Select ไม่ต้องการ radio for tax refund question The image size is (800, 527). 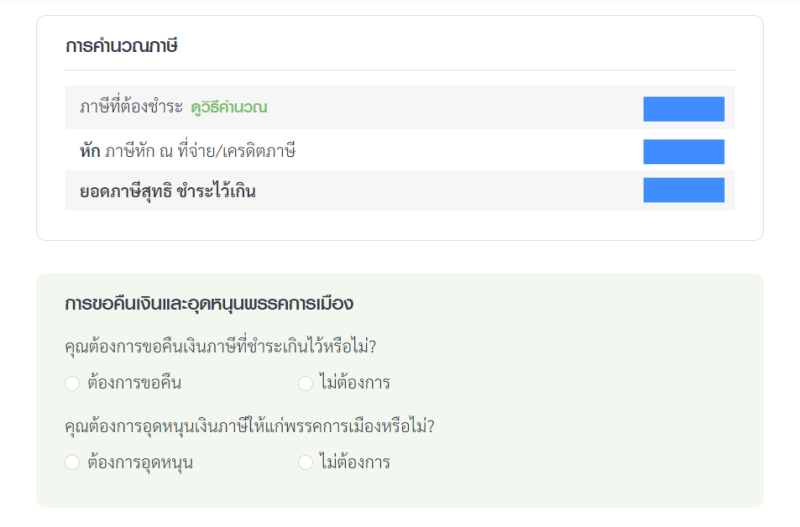pyautogui.click(x=305, y=383)
